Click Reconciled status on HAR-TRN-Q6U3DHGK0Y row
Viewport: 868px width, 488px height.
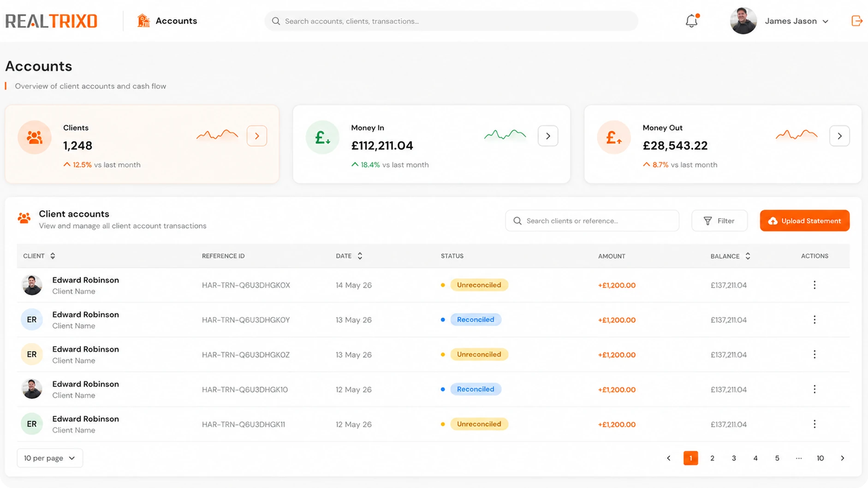[x=476, y=320]
